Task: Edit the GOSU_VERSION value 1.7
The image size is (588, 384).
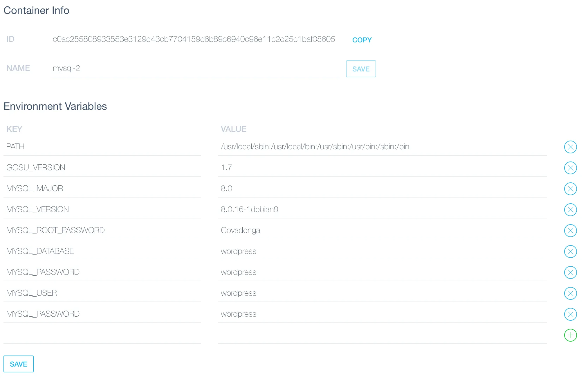Action: 382,168
